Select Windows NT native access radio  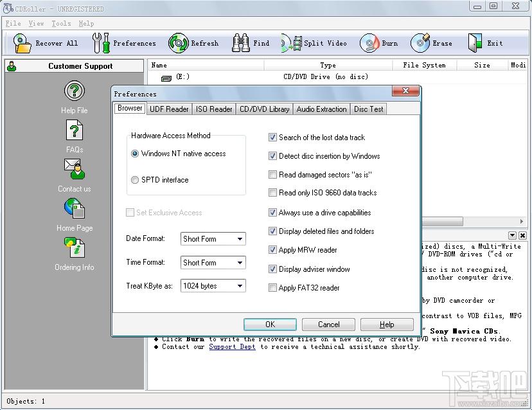coord(135,154)
